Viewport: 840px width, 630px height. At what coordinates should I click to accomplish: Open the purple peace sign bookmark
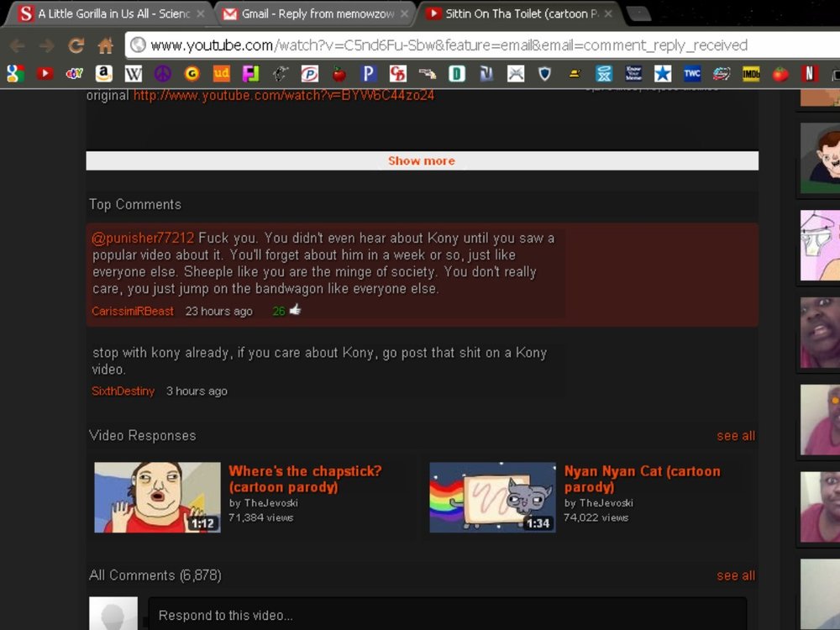(x=163, y=73)
